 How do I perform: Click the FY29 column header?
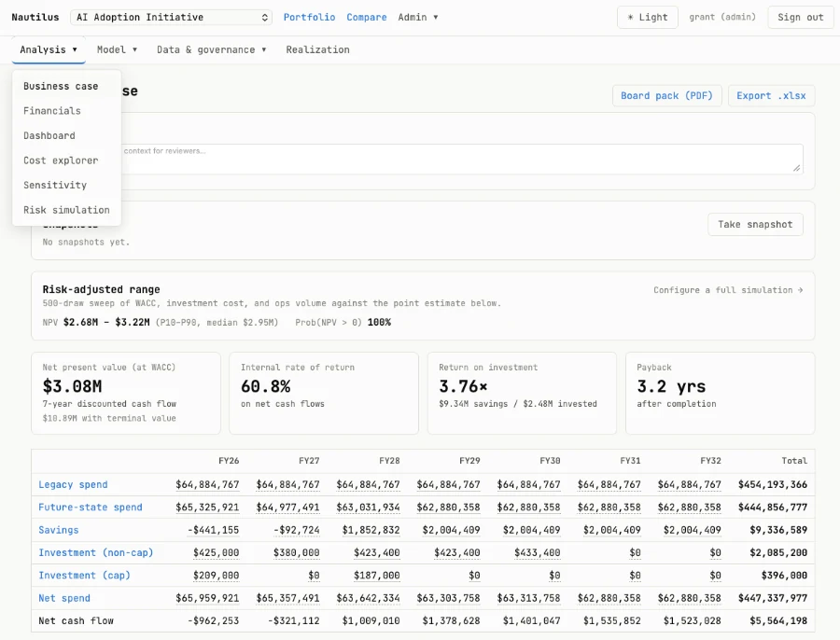469,461
